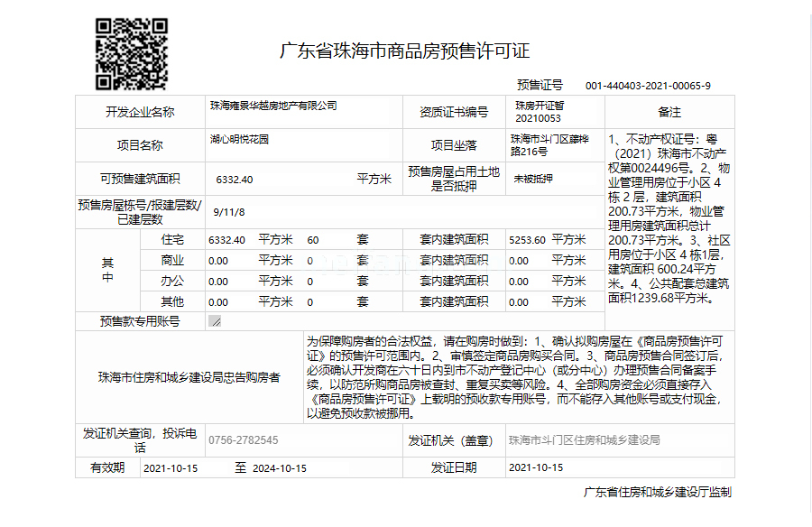Click the 60 units count in 住宅 row
Screen dimensions: 812x527
[313, 240]
